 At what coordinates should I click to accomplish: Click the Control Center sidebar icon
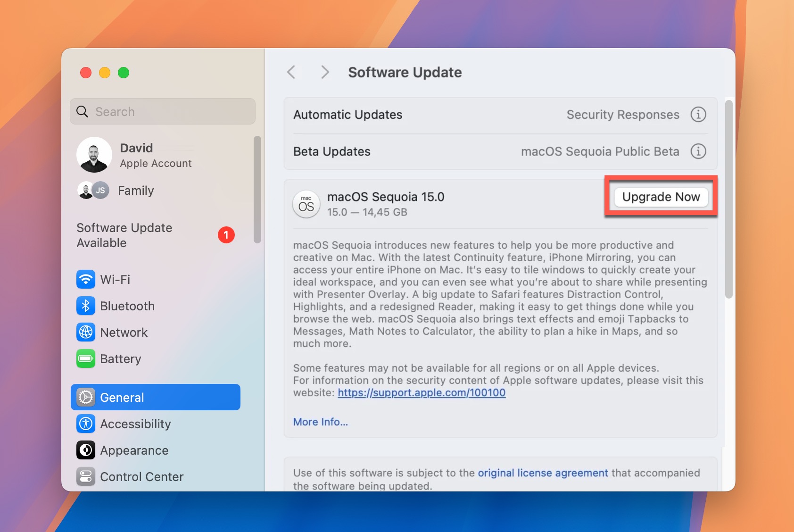pos(86,476)
